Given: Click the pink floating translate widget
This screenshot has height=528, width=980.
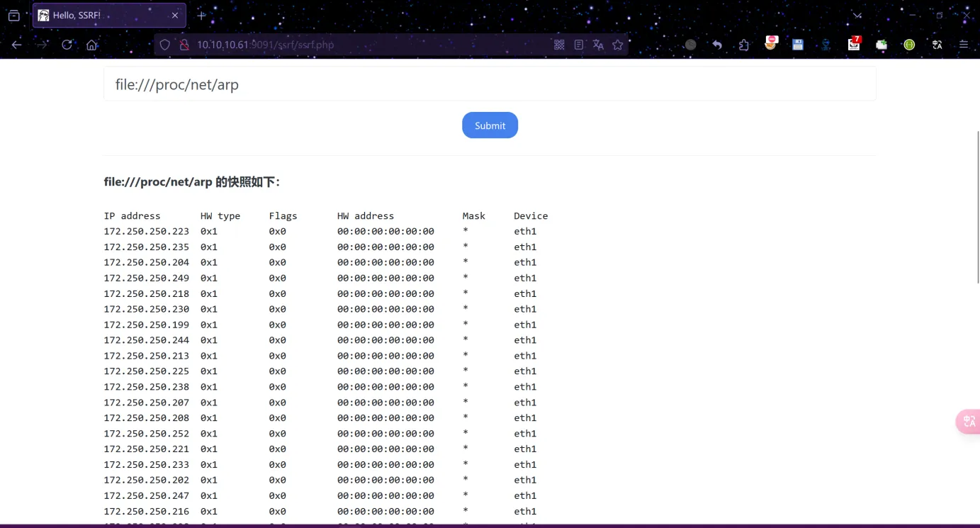Looking at the screenshot, I should click(969, 422).
